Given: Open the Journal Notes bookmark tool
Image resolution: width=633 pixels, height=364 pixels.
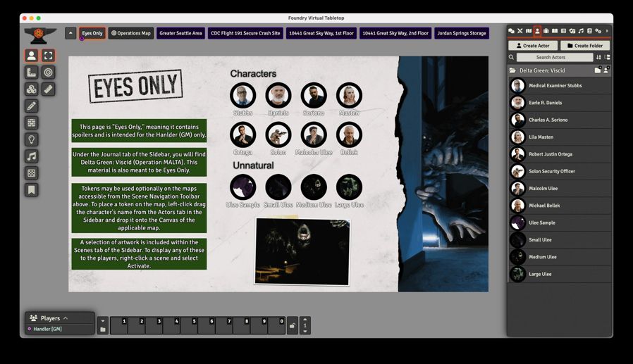Looking at the screenshot, I should pos(32,190).
